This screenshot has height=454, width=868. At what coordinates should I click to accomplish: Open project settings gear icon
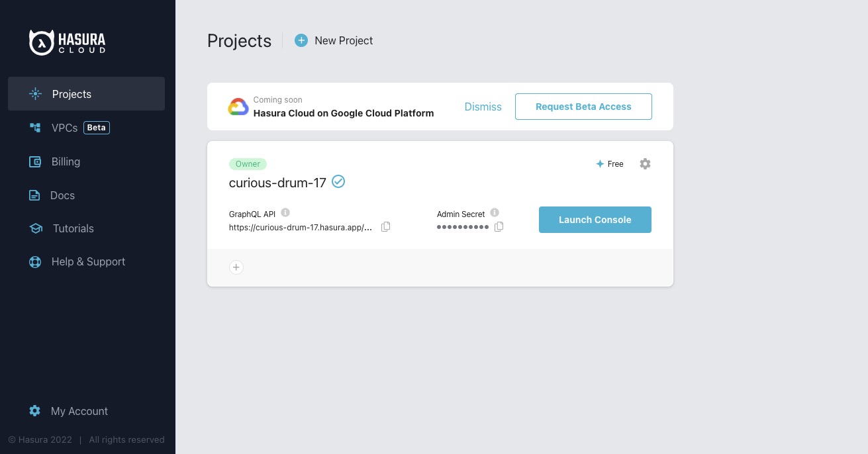tap(645, 163)
